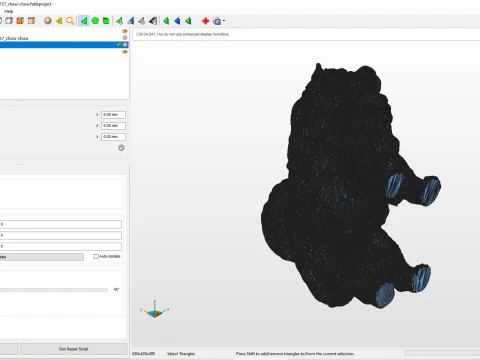The image size is (480, 360).
Task: Click the orange icon below the highlighted row
Action: (125, 52)
